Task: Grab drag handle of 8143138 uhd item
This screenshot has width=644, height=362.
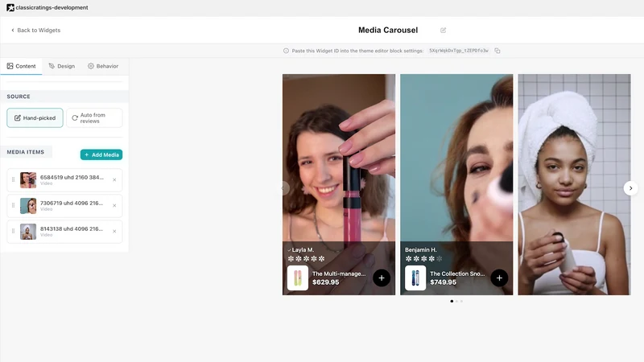Action: pyautogui.click(x=13, y=232)
